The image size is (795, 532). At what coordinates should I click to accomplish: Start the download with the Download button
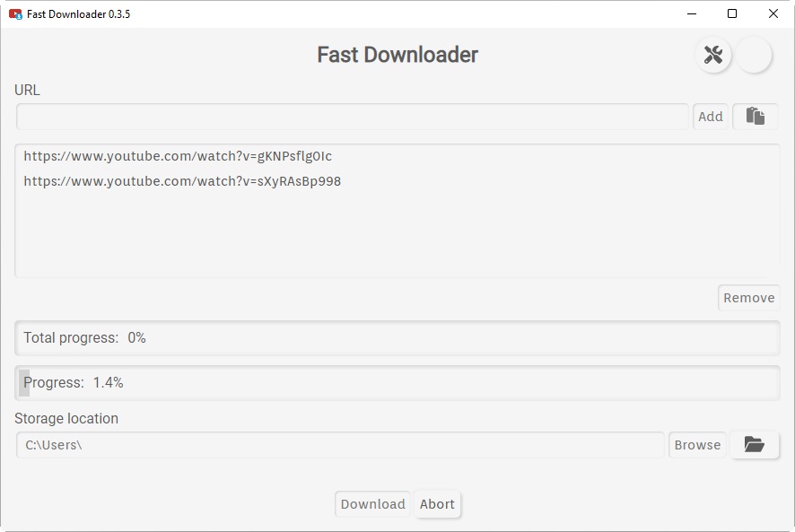tap(372, 504)
